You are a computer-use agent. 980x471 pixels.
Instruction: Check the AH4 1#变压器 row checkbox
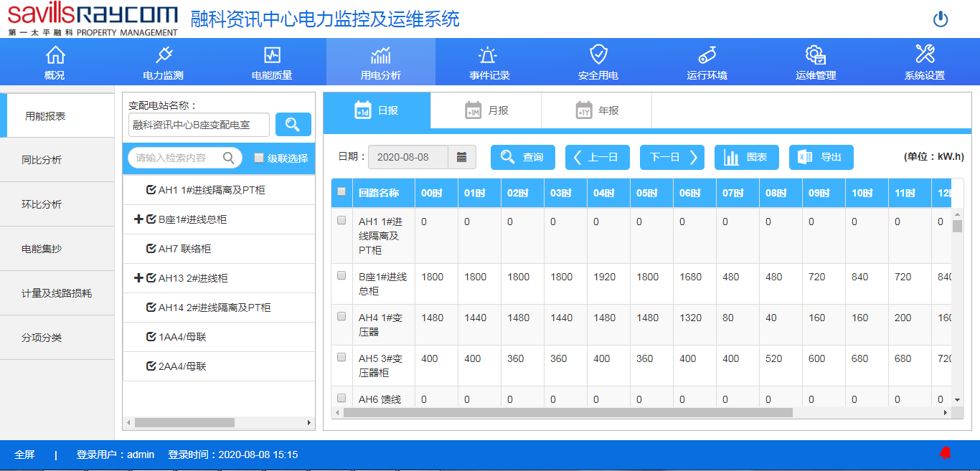point(341,316)
